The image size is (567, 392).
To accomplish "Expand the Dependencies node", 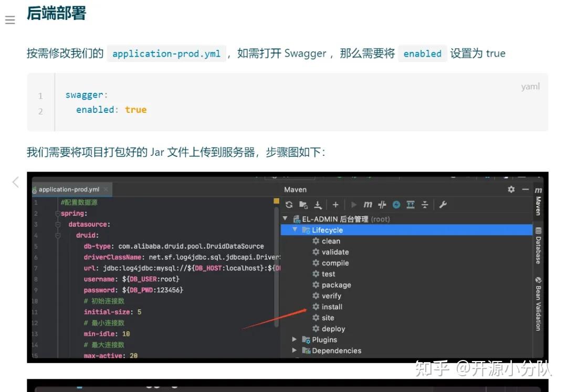I will tap(294, 351).
